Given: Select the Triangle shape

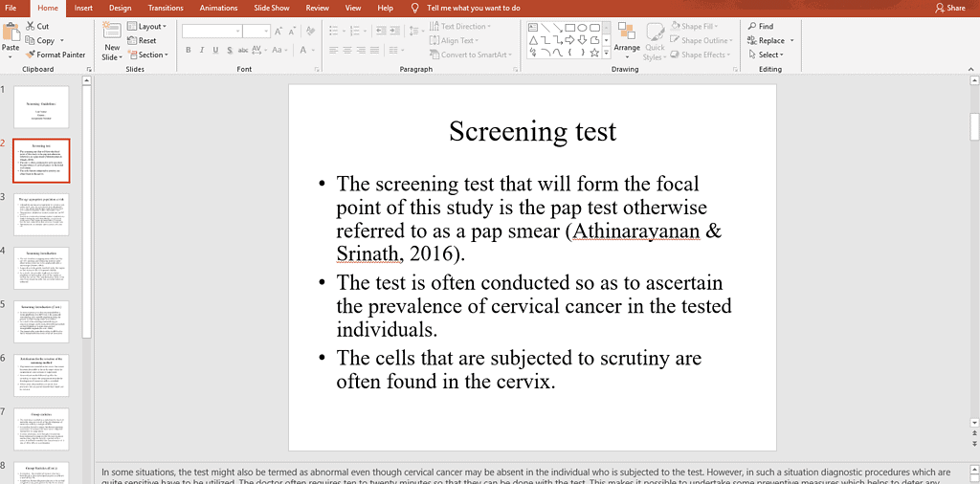Looking at the screenshot, I should pyautogui.click(x=532, y=40).
